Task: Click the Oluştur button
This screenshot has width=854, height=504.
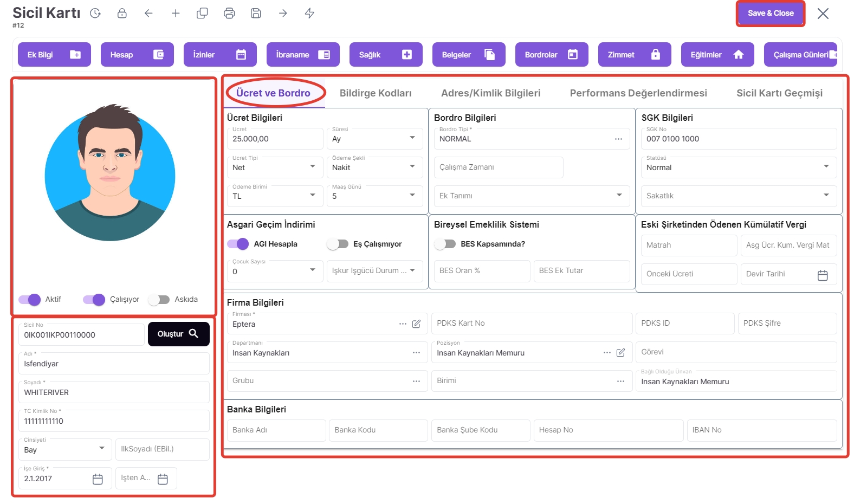Action: pyautogui.click(x=178, y=334)
